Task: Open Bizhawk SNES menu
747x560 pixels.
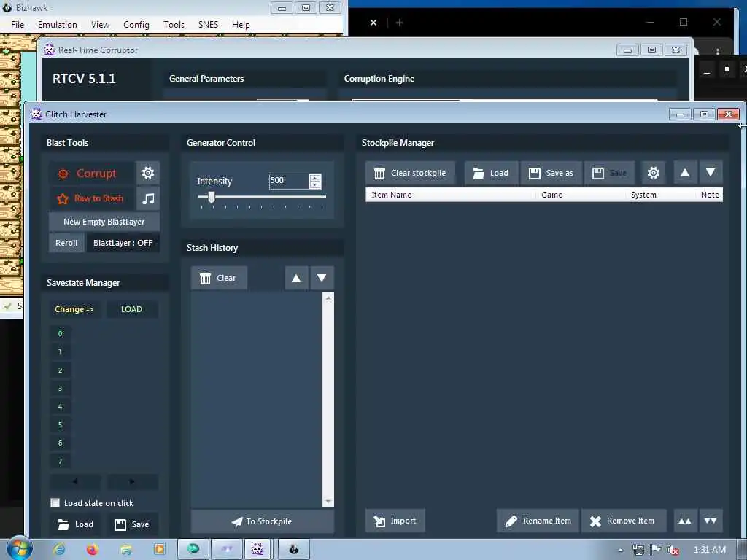Action: [208, 25]
